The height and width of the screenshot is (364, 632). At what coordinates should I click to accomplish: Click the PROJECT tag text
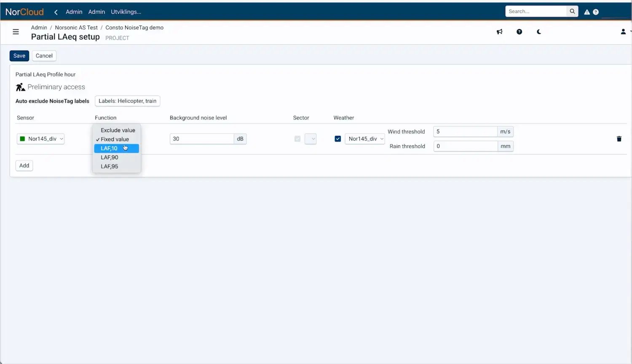pos(117,38)
